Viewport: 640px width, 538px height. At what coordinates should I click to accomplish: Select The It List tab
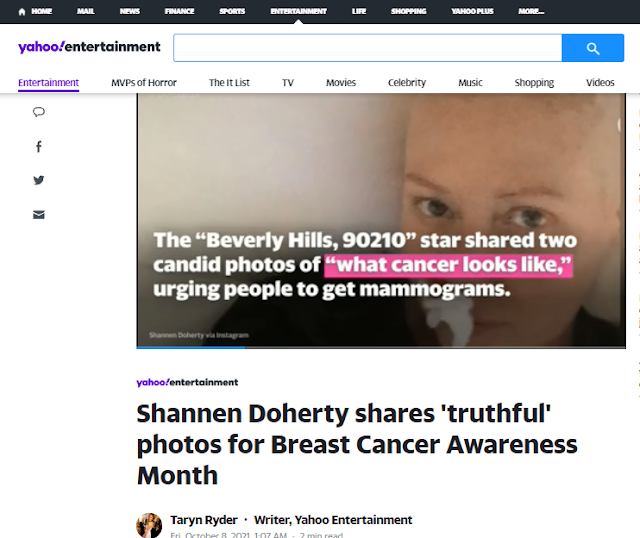click(x=229, y=83)
